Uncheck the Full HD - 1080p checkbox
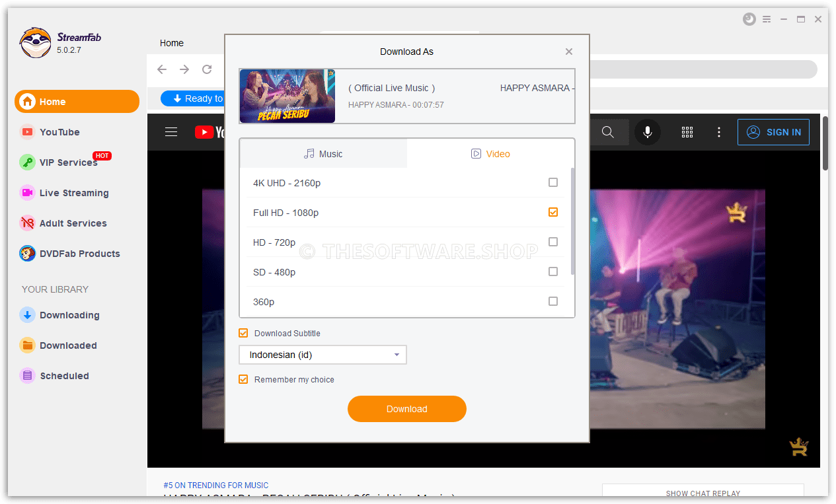The image size is (836, 504). click(553, 212)
